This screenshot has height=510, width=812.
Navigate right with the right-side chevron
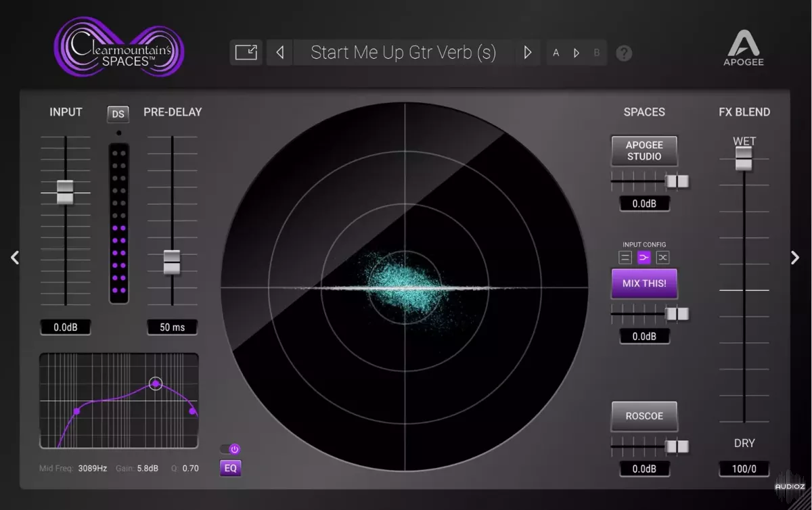795,257
